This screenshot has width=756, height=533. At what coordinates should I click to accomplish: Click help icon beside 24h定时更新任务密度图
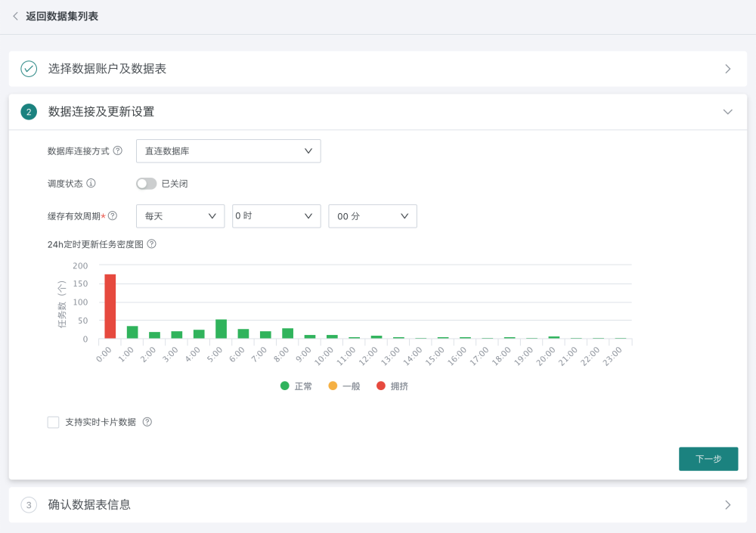coord(151,244)
